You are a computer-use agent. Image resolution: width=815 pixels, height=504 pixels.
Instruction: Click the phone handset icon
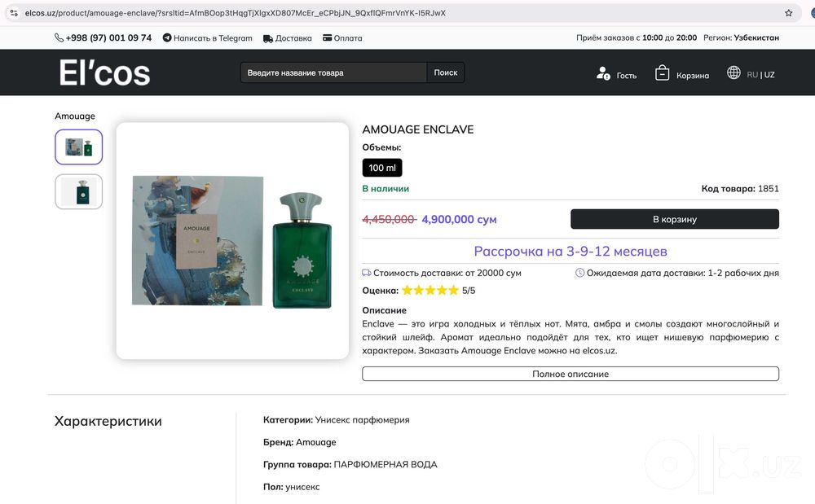[x=59, y=38]
